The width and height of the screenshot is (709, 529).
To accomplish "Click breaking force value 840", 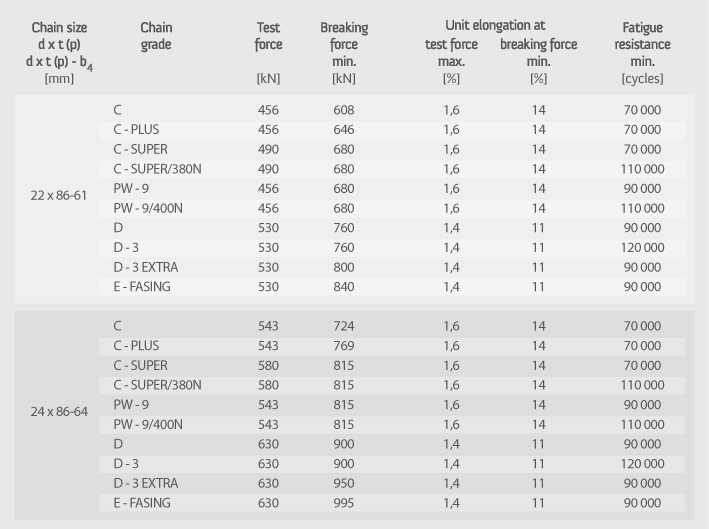I will (344, 287).
